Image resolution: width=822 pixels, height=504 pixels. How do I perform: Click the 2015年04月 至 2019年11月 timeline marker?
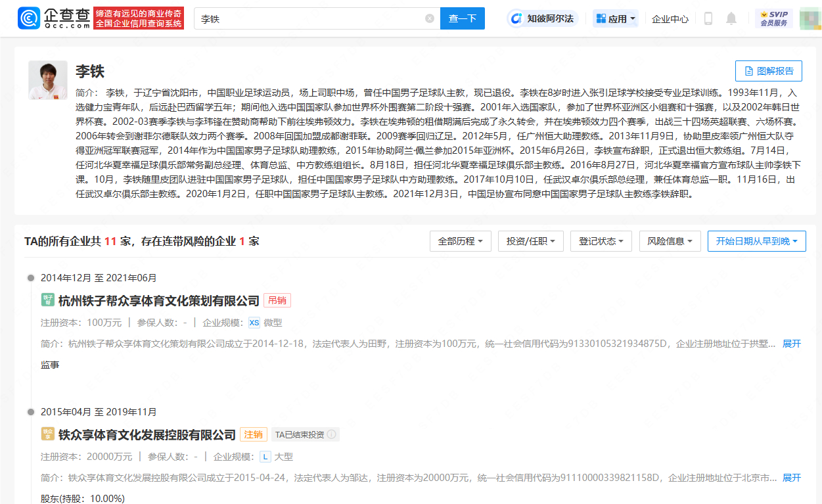point(32,412)
